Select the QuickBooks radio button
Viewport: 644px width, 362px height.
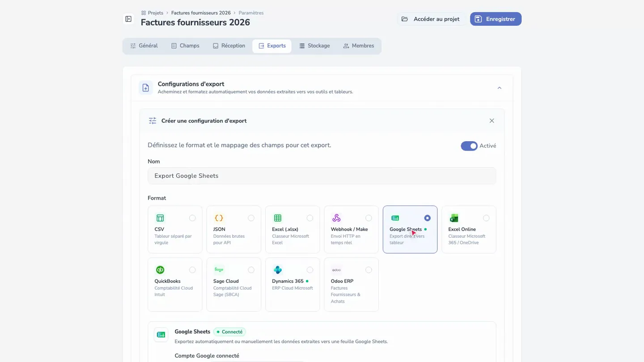coord(192,270)
